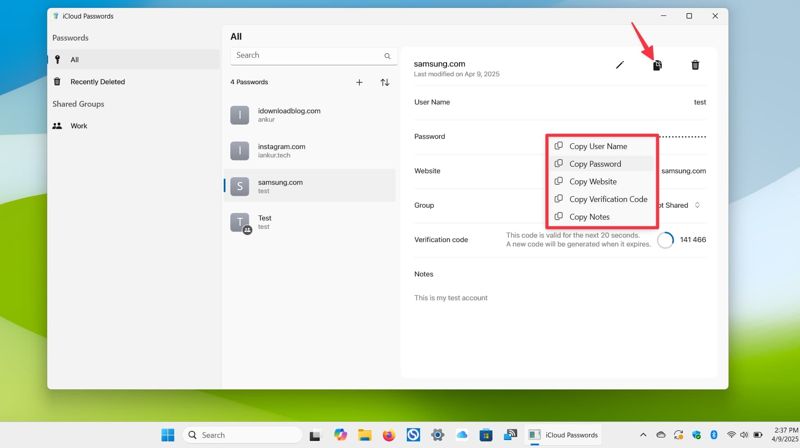
Task: Open Microsoft Store from the taskbar
Action: 486,435
